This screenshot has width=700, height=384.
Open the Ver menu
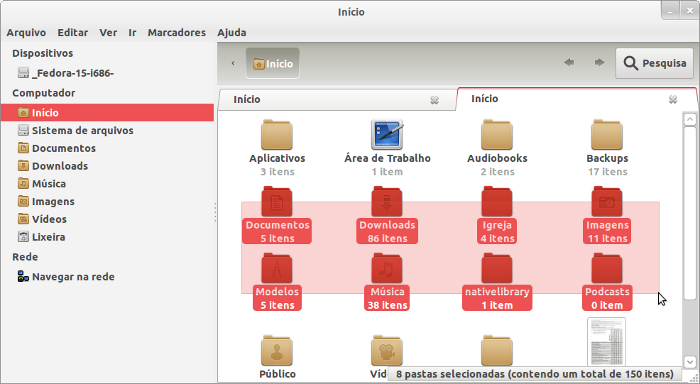(108, 33)
